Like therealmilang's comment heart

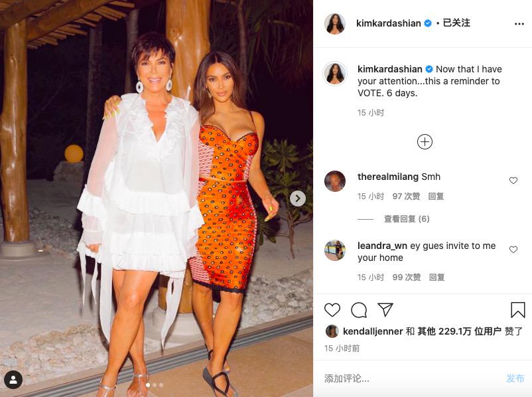click(513, 181)
